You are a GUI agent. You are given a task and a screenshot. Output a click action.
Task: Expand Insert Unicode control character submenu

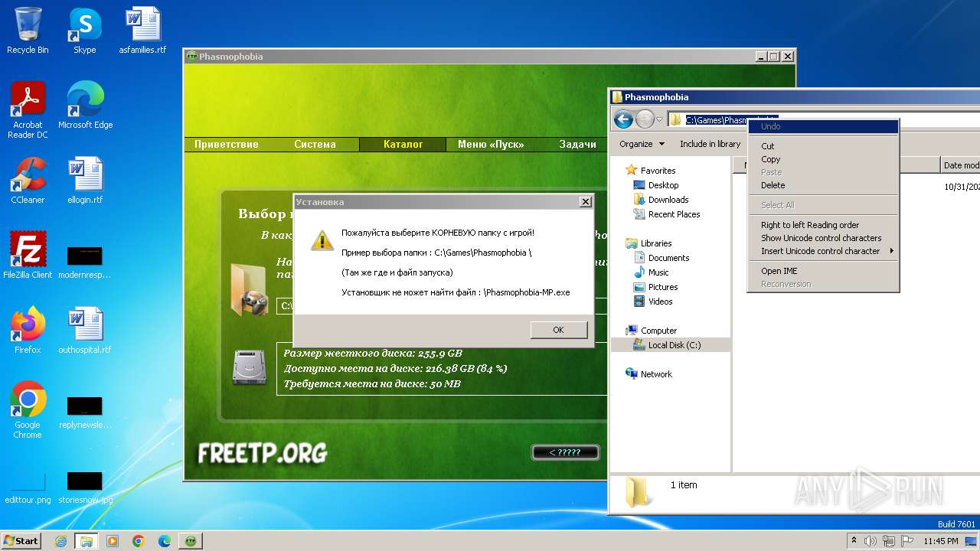coord(823,251)
